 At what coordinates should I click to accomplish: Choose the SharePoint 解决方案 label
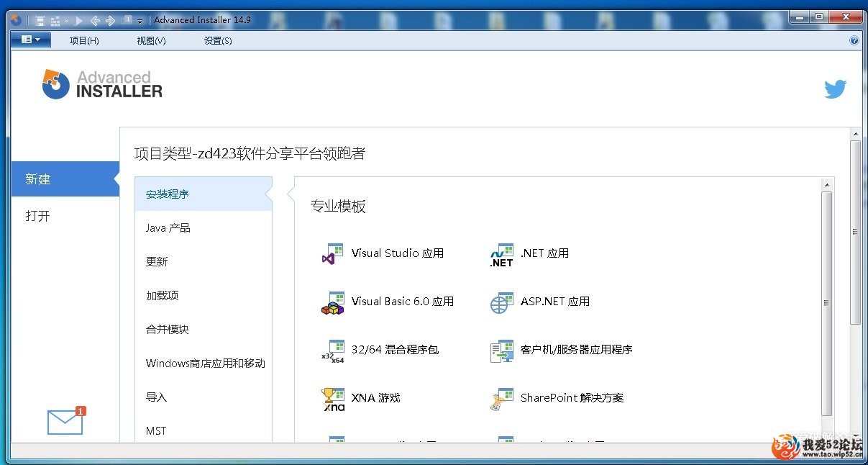pyautogui.click(x=572, y=398)
